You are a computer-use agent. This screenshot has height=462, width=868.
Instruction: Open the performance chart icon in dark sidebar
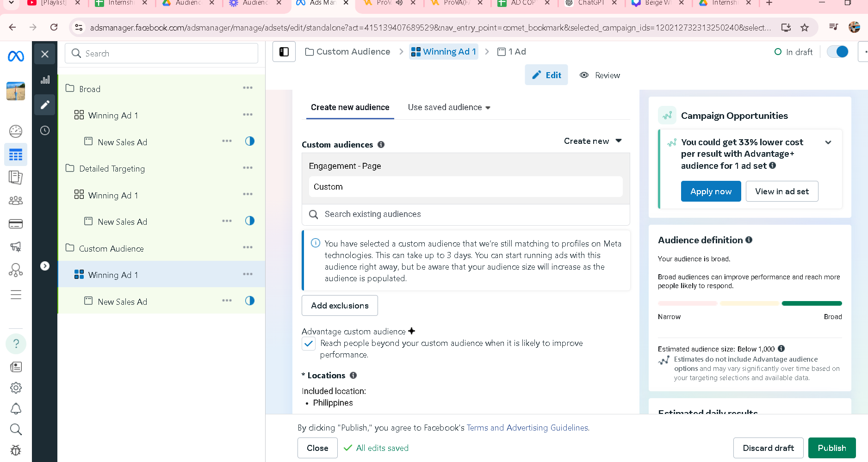(x=45, y=80)
